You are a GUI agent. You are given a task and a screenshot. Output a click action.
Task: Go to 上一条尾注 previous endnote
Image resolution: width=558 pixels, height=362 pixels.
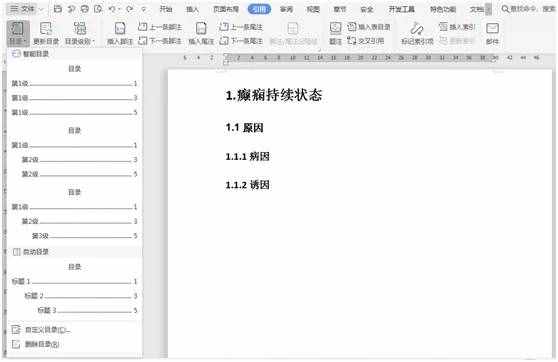click(241, 27)
